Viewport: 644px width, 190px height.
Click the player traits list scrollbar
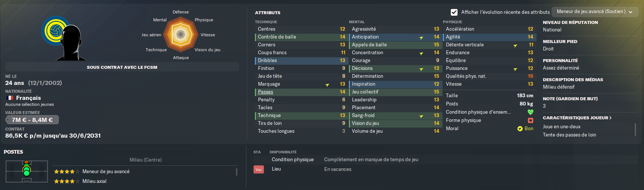(635, 130)
